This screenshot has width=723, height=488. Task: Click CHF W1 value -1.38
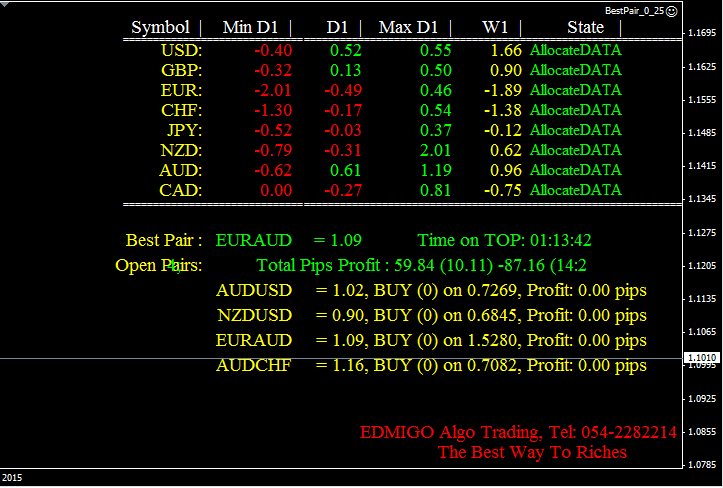click(x=503, y=110)
